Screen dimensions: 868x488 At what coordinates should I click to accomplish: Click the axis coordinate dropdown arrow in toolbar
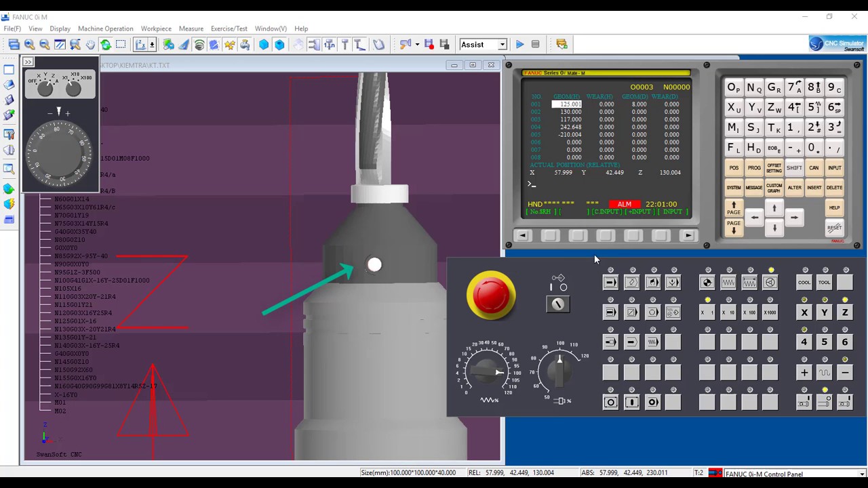pos(152,44)
